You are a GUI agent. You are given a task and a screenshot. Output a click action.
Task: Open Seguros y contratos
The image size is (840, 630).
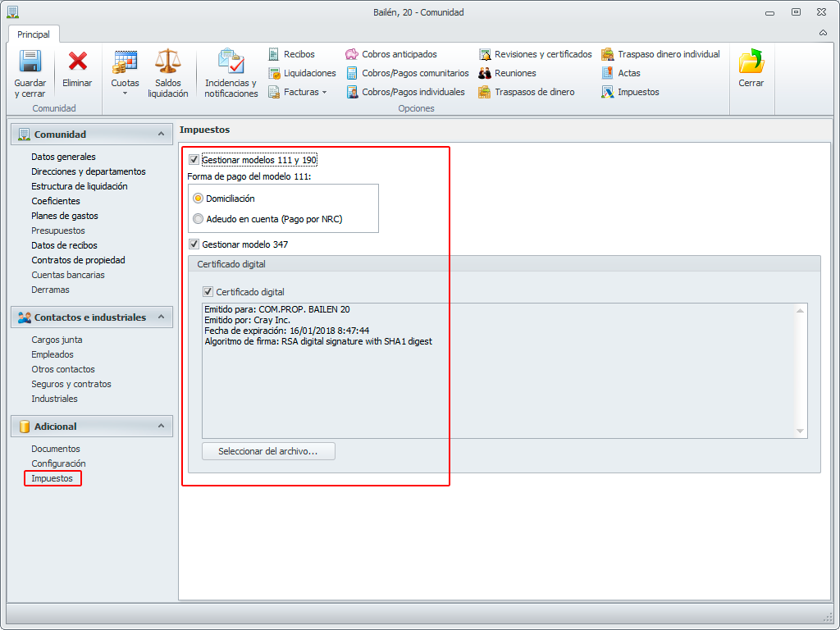[71, 384]
